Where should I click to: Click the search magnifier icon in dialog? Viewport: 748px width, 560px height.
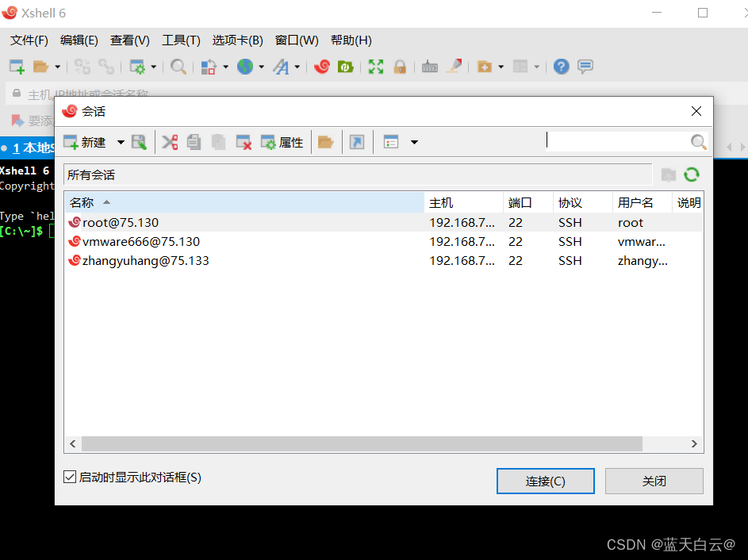click(x=698, y=142)
